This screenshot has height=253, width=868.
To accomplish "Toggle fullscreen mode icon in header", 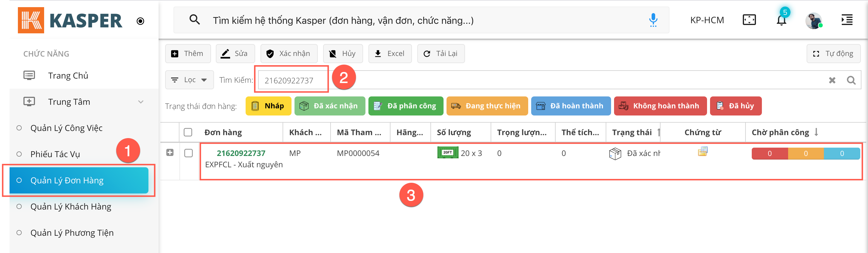I will [x=749, y=20].
